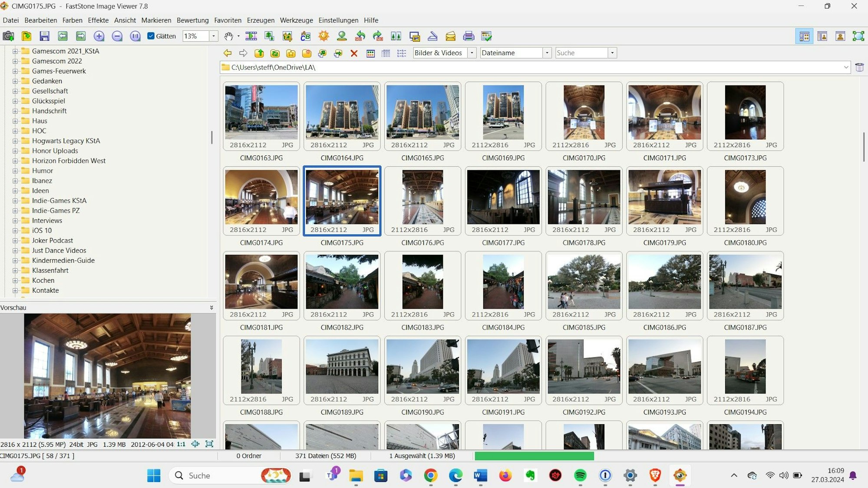Delete the selection with the red X
The width and height of the screenshot is (868, 488).
coord(354,53)
